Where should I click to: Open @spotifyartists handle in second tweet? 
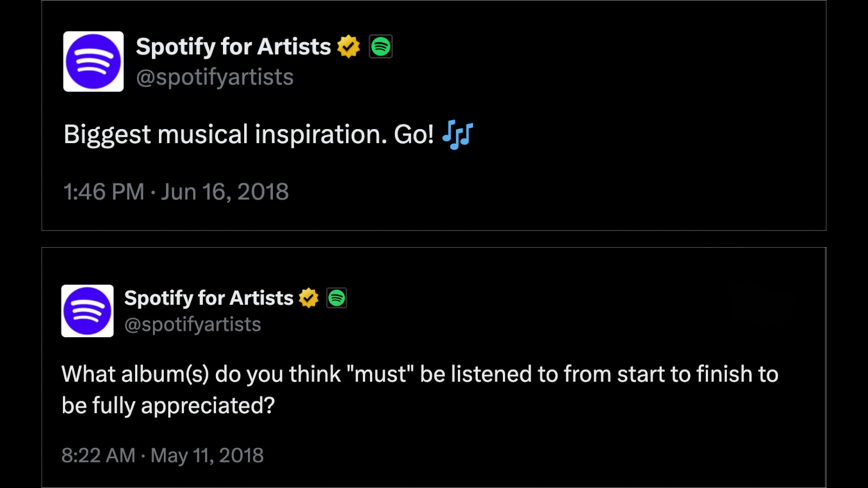pos(193,324)
